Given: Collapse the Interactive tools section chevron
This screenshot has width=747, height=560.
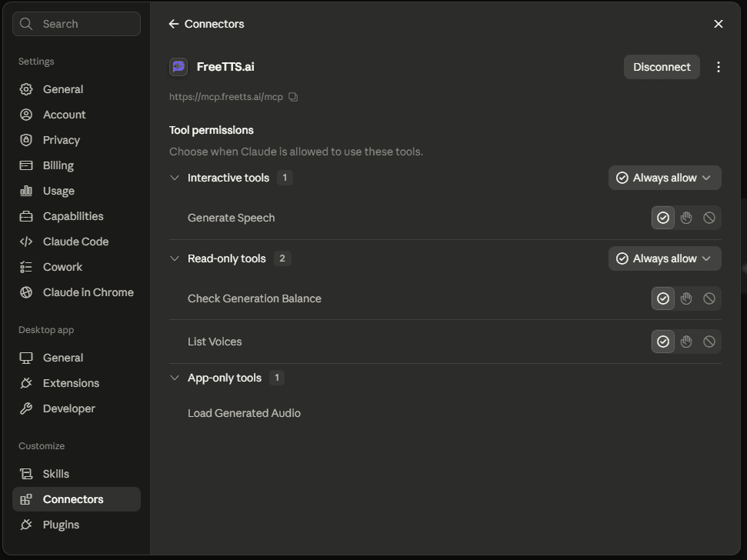Looking at the screenshot, I should (x=175, y=178).
